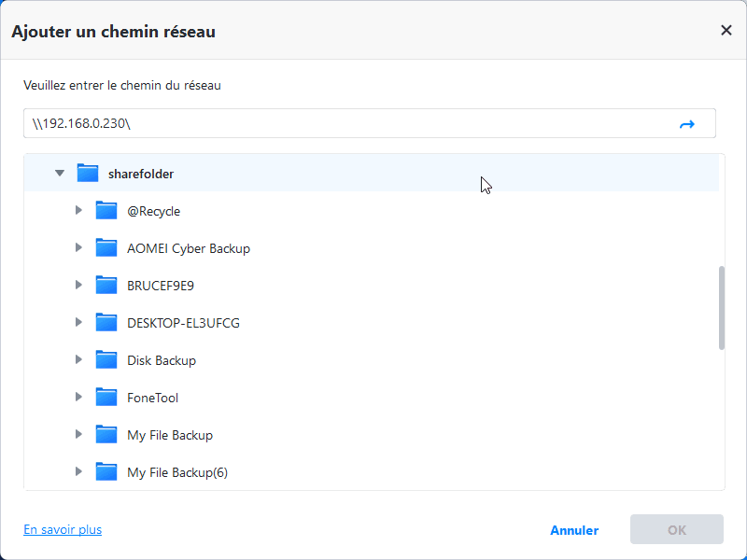The width and height of the screenshot is (747, 560).
Task: Collapse the sharefolder tree node
Action: pyautogui.click(x=60, y=174)
